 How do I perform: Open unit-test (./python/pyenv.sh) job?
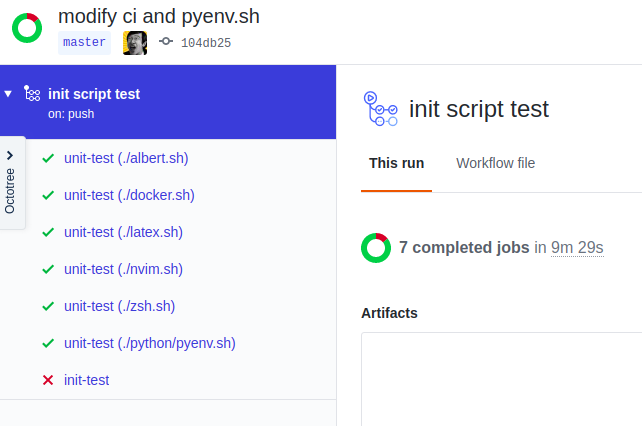pos(150,343)
